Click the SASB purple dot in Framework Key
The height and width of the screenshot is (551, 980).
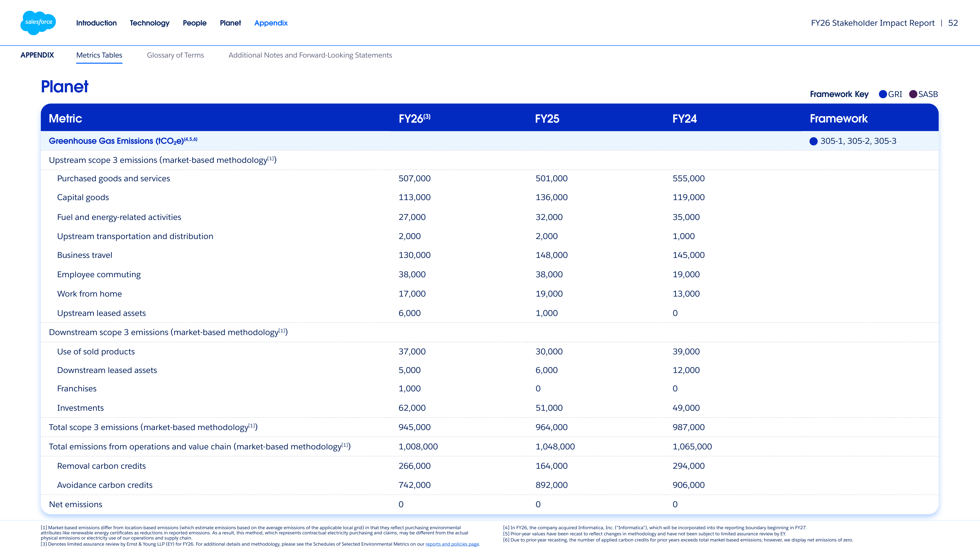913,94
